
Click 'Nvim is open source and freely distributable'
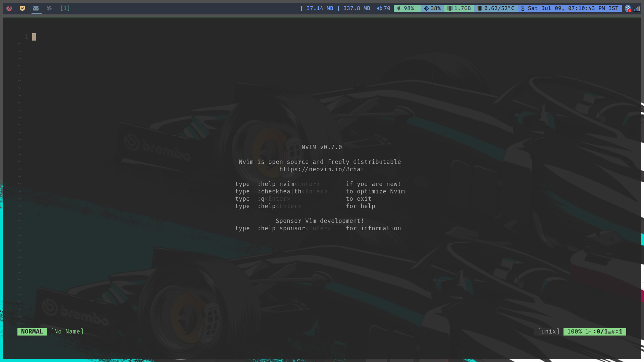pyautogui.click(x=320, y=162)
